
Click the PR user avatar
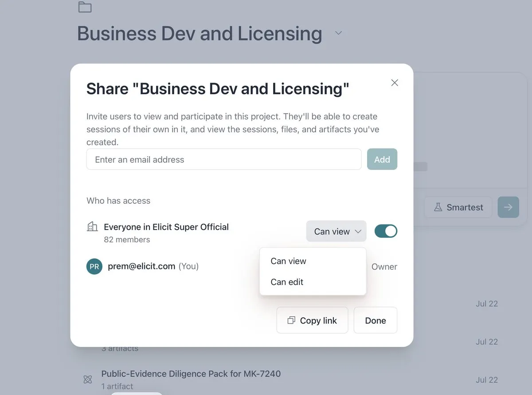94,267
